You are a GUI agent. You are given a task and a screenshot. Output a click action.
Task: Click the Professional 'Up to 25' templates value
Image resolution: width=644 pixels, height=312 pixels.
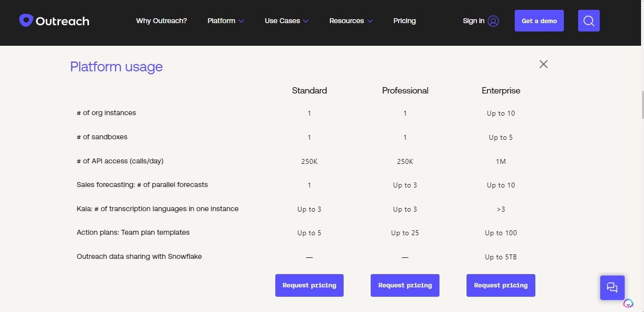point(405,233)
